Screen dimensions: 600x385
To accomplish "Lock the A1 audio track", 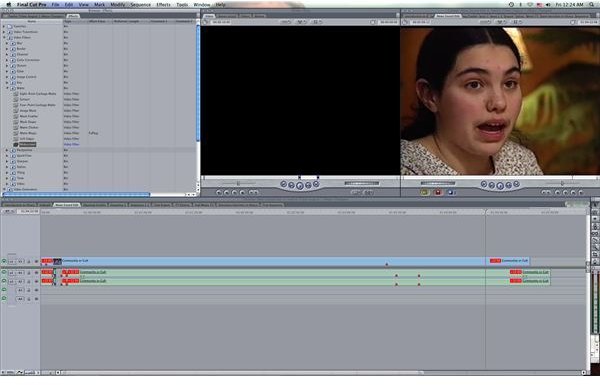I will click(29, 273).
